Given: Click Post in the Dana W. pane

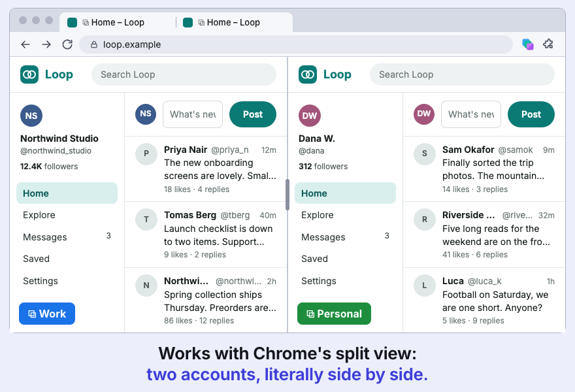Looking at the screenshot, I should [x=531, y=114].
